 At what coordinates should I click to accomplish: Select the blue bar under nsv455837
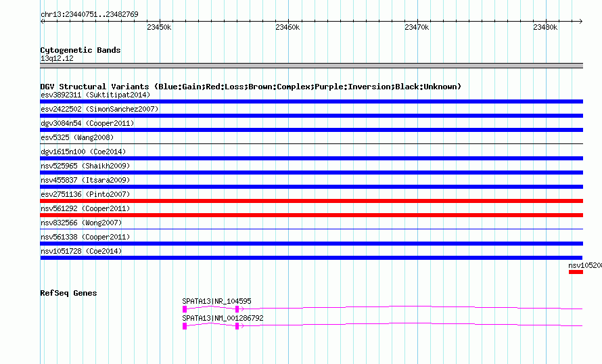[x=311, y=187]
